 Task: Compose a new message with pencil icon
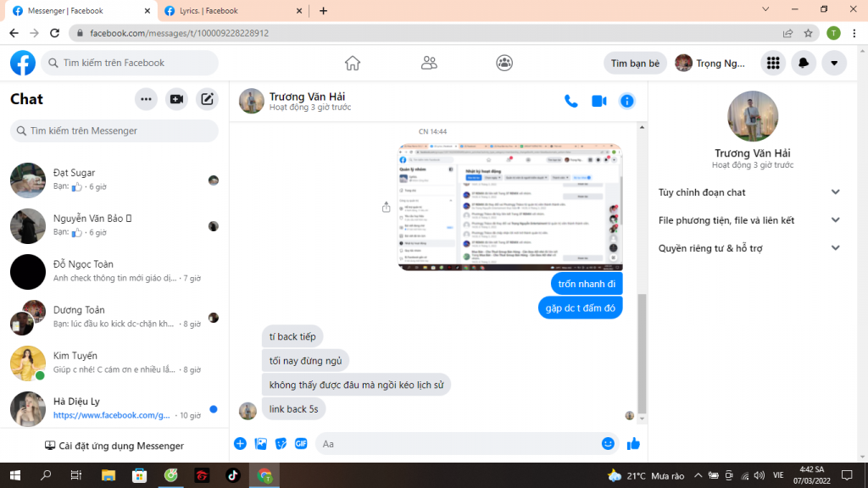pyautogui.click(x=207, y=99)
